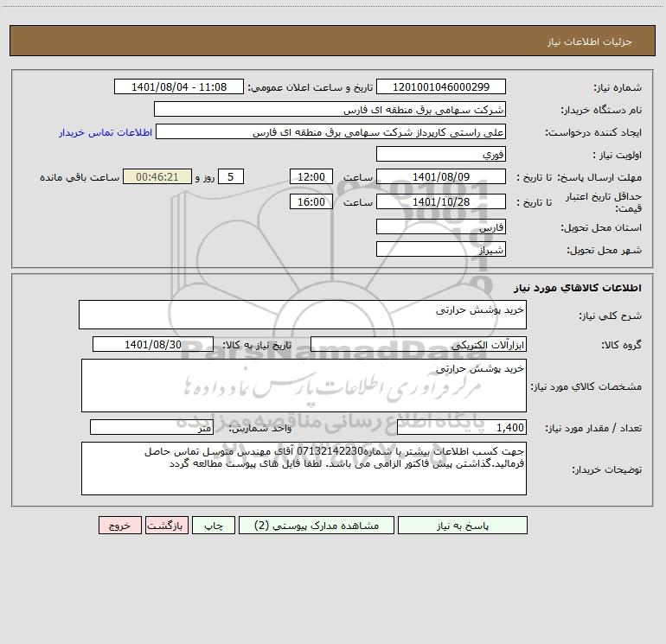This screenshot has height=644, width=666.
Task: Click the response deadline date 1401/08/09
Action: pos(441,176)
